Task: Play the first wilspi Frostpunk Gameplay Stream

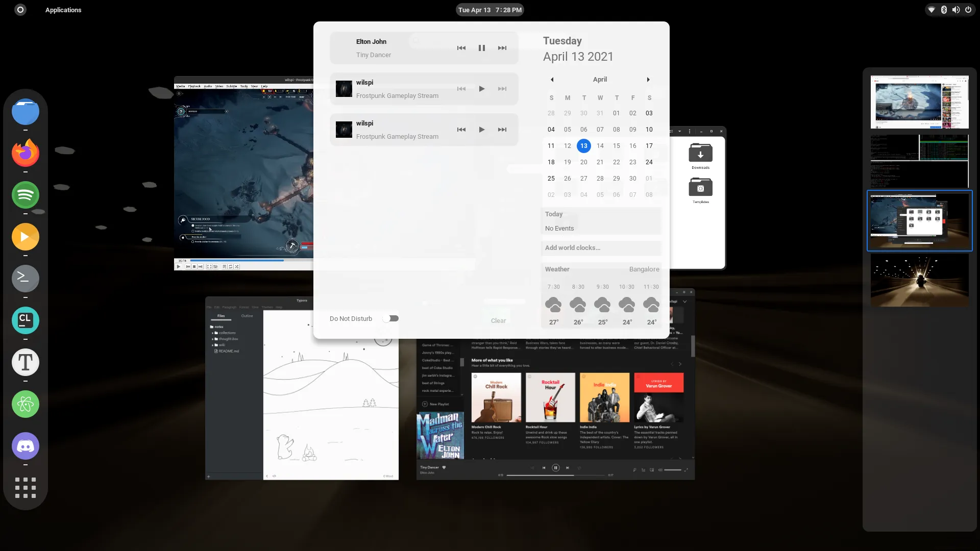Action: tap(481, 89)
